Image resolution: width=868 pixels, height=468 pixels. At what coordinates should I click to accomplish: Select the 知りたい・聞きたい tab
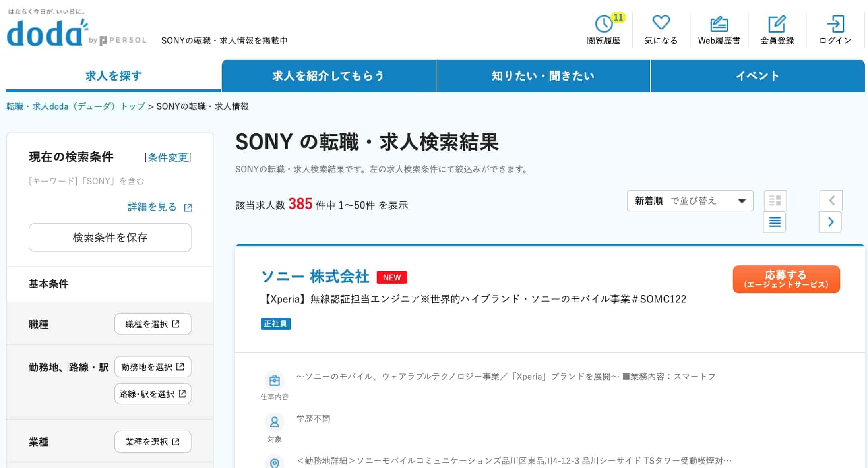pyautogui.click(x=543, y=75)
